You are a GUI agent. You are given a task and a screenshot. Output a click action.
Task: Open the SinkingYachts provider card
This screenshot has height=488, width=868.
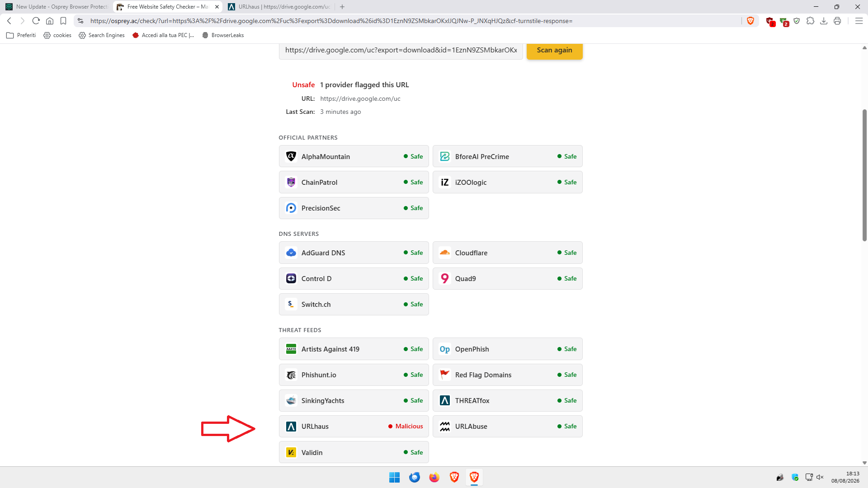point(354,400)
